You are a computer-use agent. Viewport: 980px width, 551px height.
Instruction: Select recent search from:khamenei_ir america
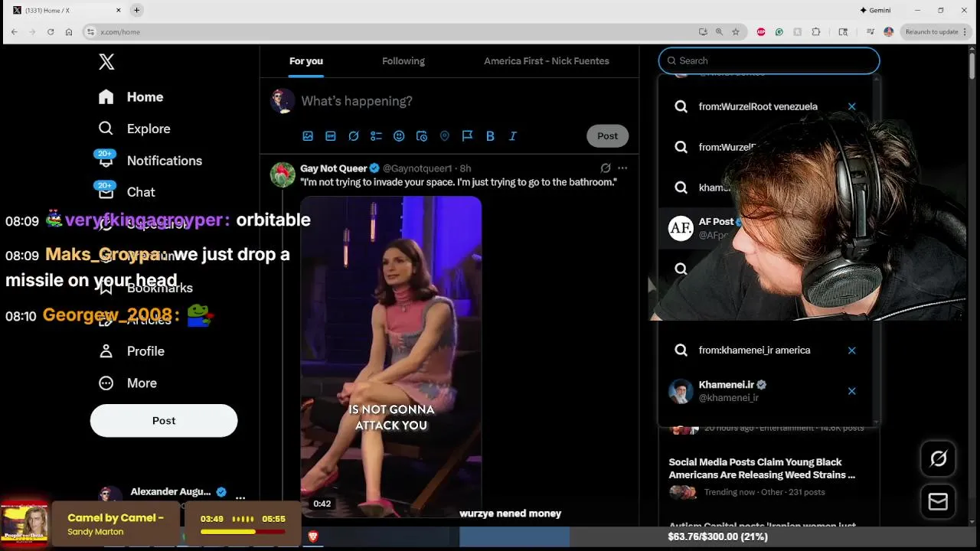pyautogui.click(x=754, y=350)
